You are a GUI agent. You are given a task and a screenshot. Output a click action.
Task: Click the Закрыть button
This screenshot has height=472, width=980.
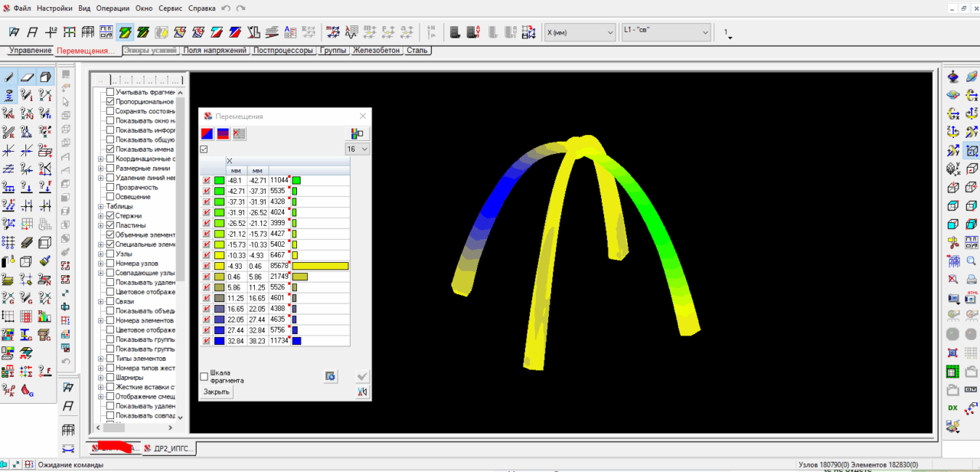tap(217, 392)
